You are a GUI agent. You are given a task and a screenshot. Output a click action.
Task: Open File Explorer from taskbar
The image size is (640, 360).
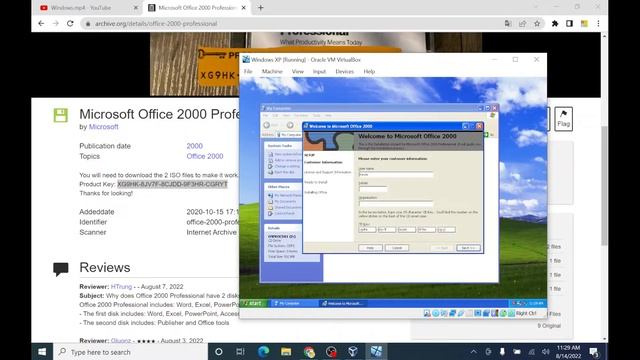tap(286, 351)
